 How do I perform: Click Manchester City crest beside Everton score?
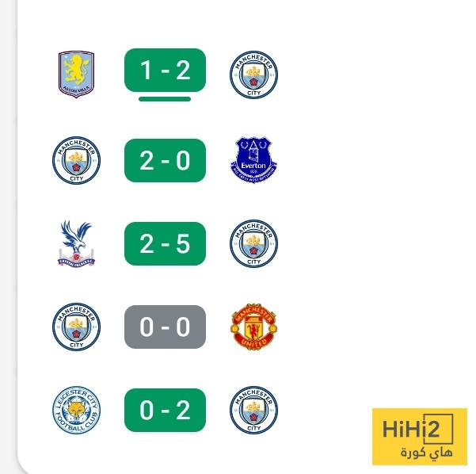[x=76, y=160]
